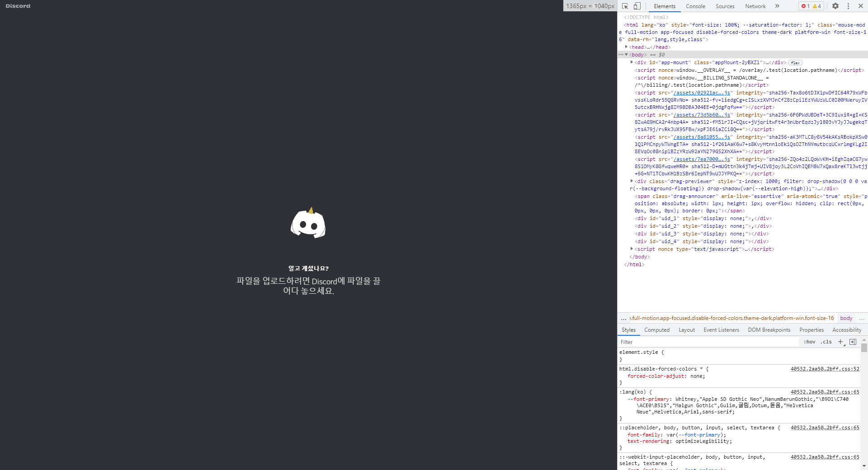This screenshot has height=470, width=868.
Task: Open the /assets/02921ac…js script link
Action: (702, 93)
